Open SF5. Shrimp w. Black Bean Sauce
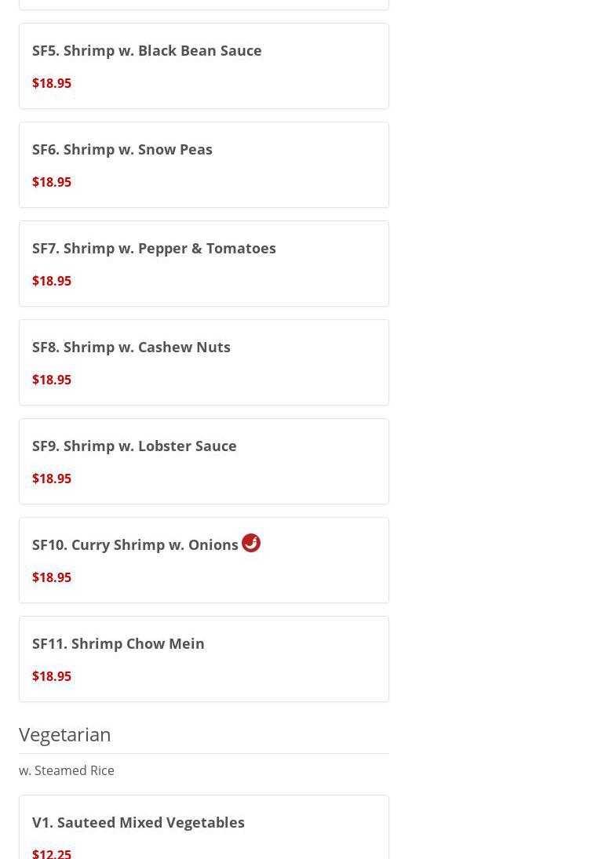 pyautogui.click(x=147, y=50)
